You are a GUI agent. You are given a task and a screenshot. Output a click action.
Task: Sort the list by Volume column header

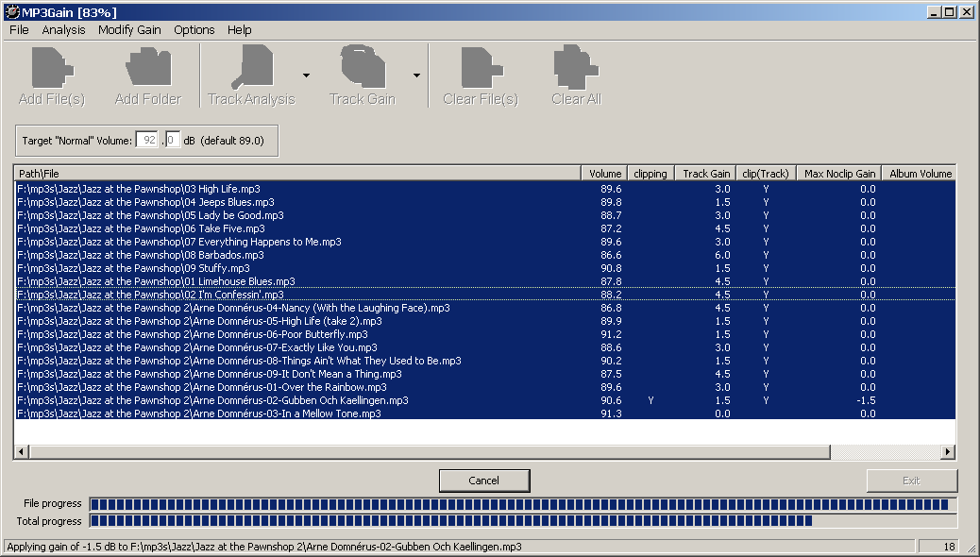coord(604,173)
